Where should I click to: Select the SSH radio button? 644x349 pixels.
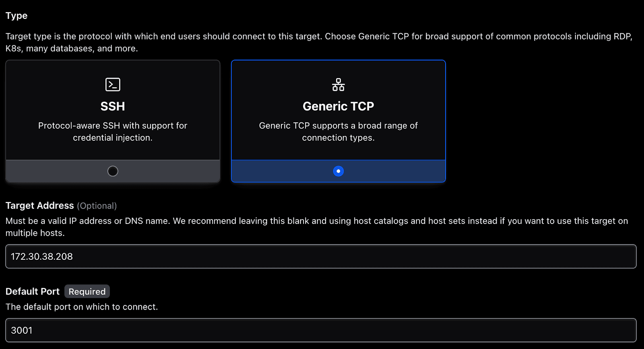113,171
